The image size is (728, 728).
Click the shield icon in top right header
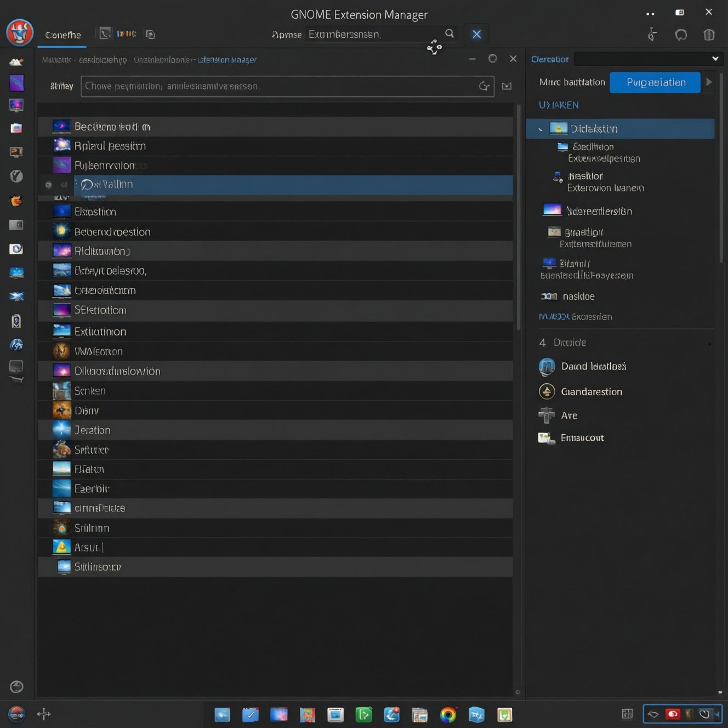pyautogui.click(x=709, y=35)
